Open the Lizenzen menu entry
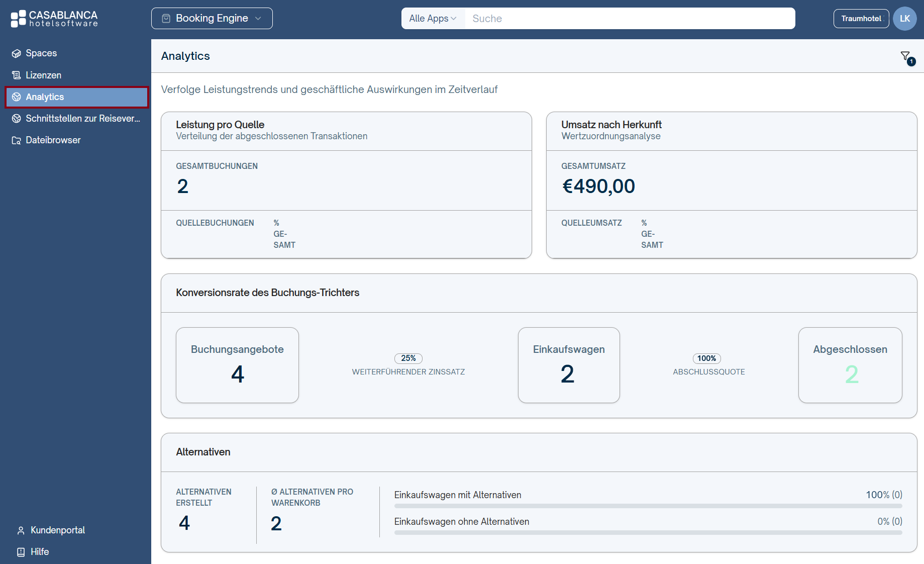 pos(77,75)
